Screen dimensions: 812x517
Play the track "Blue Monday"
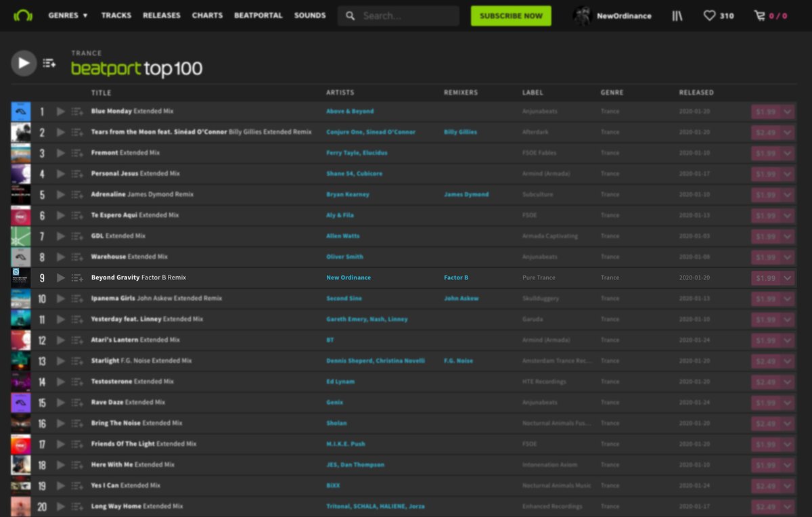(x=62, y=111)
